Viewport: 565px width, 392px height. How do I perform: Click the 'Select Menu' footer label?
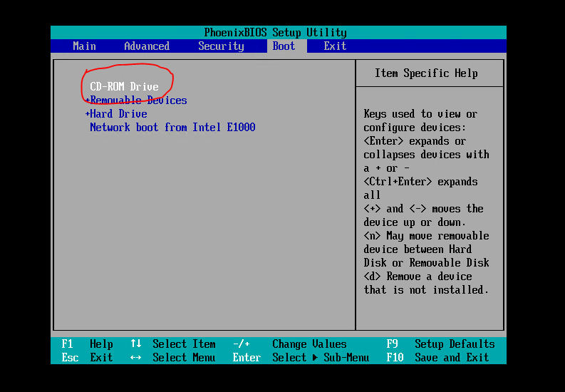[x=184, y=358]
